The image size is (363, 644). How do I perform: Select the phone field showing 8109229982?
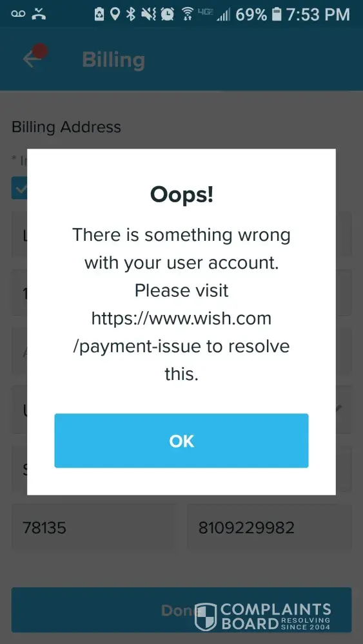270,527
